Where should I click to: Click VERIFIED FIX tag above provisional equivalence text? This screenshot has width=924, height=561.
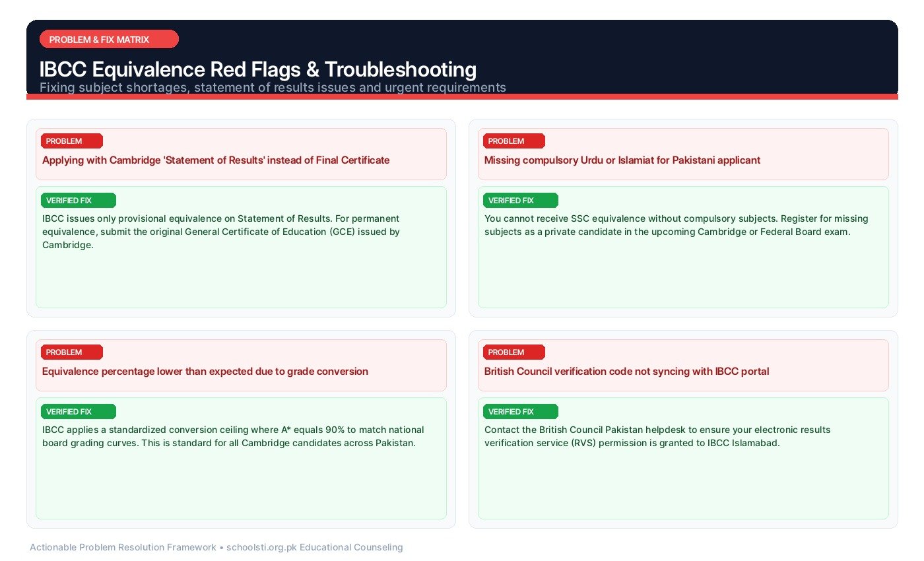(x=78, y=200)
